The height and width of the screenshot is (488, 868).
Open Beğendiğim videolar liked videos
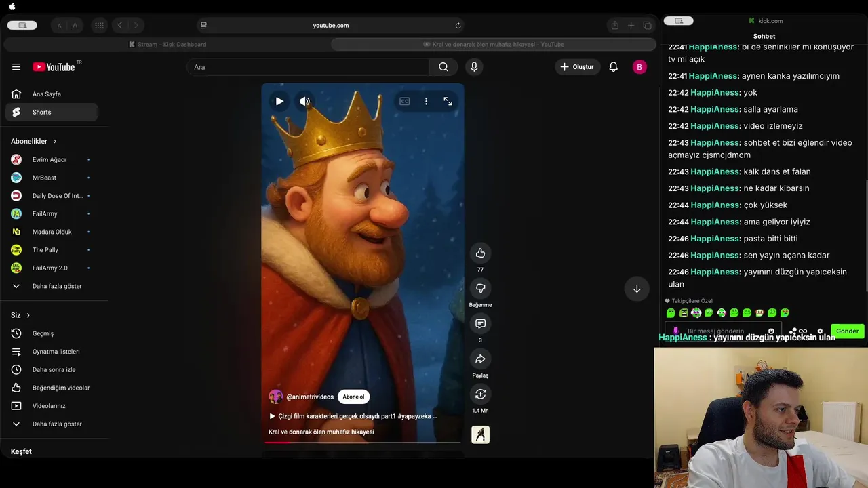[x=52, y=388]
